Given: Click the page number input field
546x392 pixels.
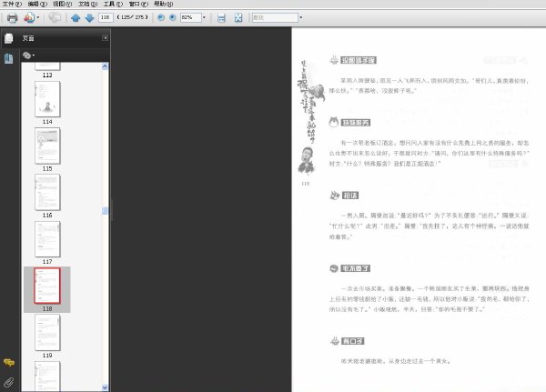Looking at the screenshot, I should [106, 17].
